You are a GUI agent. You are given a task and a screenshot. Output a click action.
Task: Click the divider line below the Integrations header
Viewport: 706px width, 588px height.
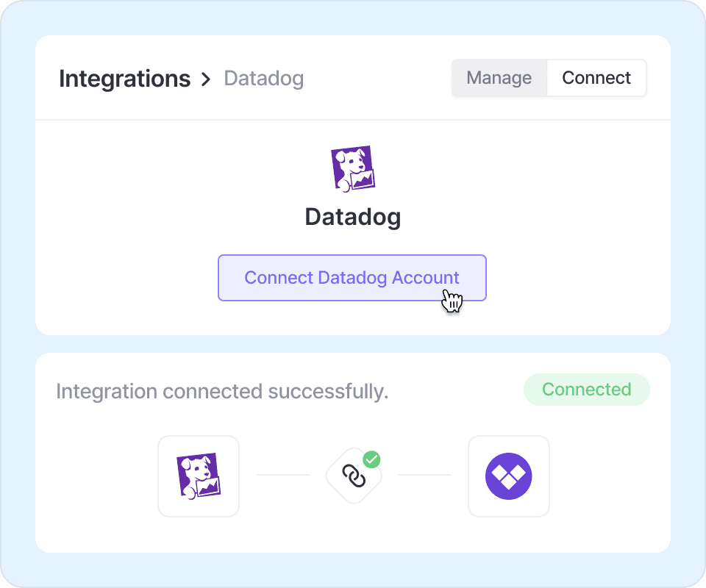[x=353, y=120]
